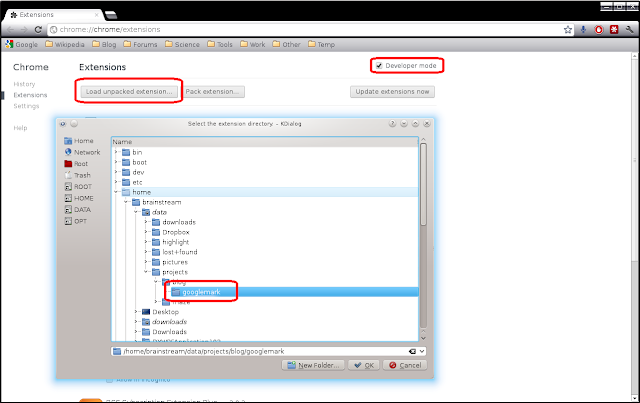Close the Extensions tab
Viewport: 640px width, 403px height.
(x=97, y=15)
